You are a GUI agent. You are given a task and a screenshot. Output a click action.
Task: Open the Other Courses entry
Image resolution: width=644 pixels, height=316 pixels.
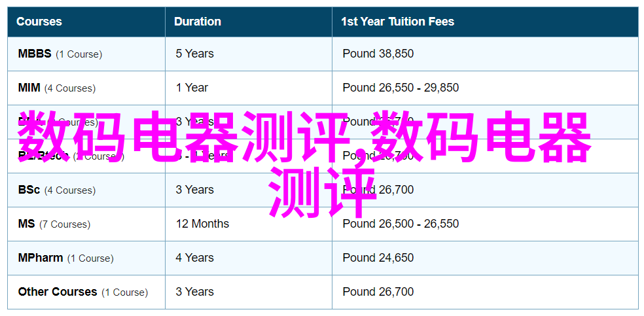click(58, 292)
